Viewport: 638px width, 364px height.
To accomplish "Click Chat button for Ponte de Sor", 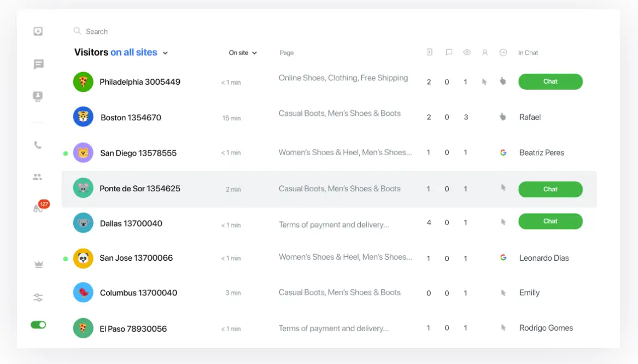I will tap(550, 189).
